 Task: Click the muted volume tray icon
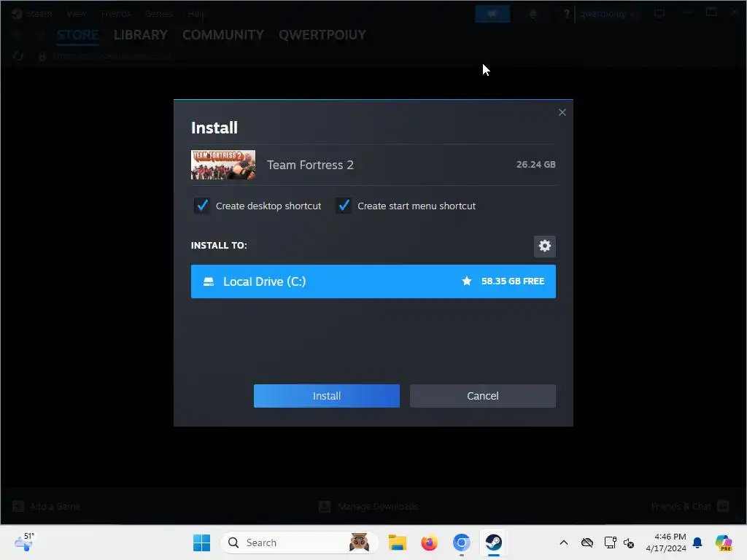click(x=629, y=542)
